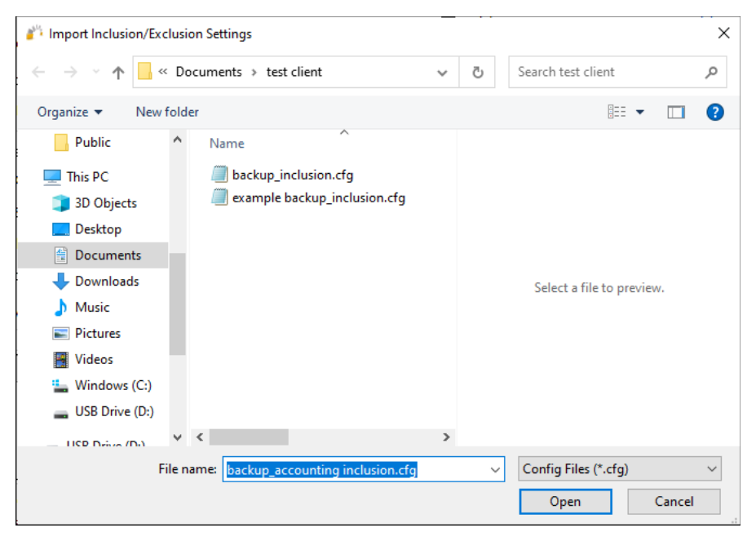The width and height of the screenshot is (756, 541).
Task: Click the navigation pane scroll-down arrow
Action: (x=178, y=437)
